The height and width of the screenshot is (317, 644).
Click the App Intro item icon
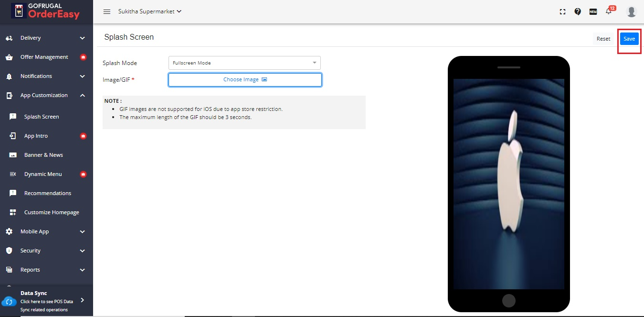[13, 136]
